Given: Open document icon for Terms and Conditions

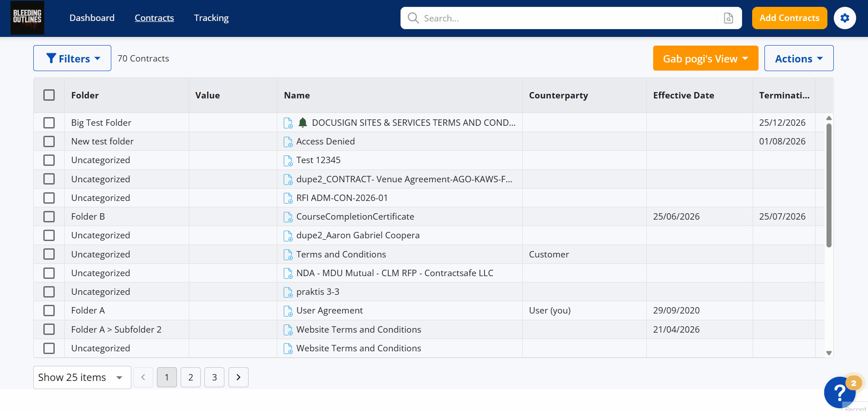Looking at the screenshot, I should point(288,255).
